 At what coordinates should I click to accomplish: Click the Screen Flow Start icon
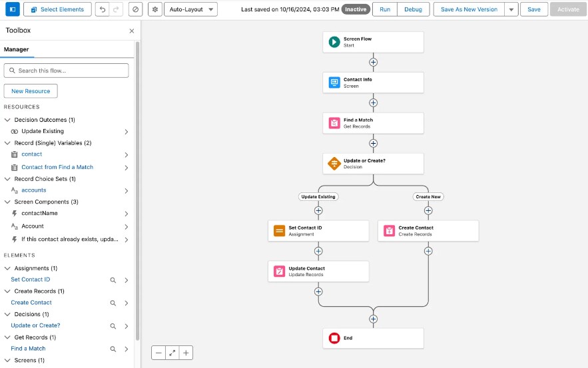(334, 42)
